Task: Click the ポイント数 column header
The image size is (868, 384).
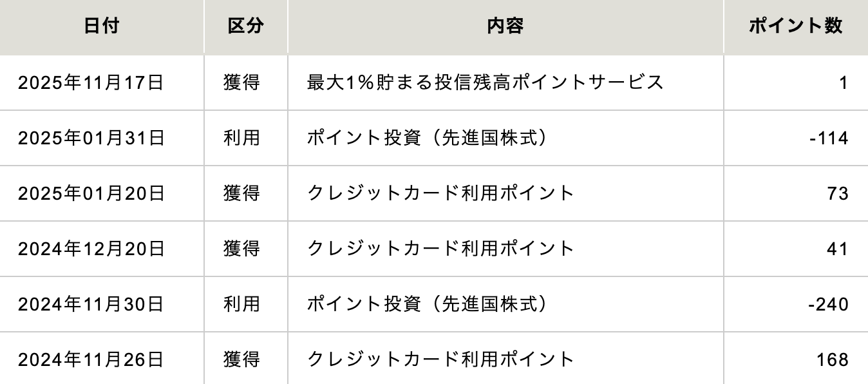Action: pos(795,26)
